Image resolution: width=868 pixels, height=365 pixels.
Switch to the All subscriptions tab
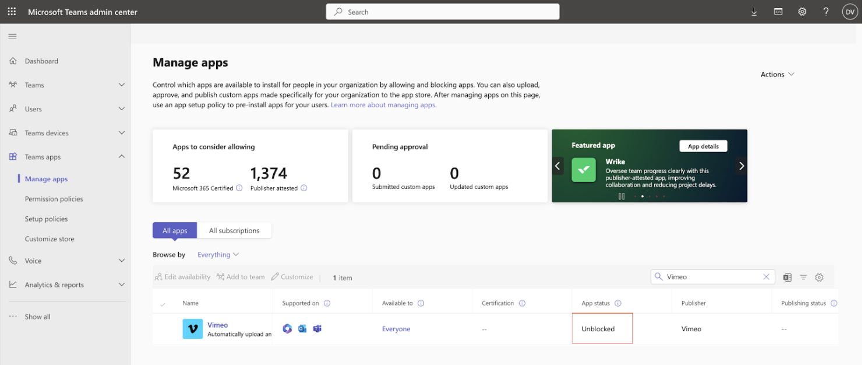click(x=234, y=231)
